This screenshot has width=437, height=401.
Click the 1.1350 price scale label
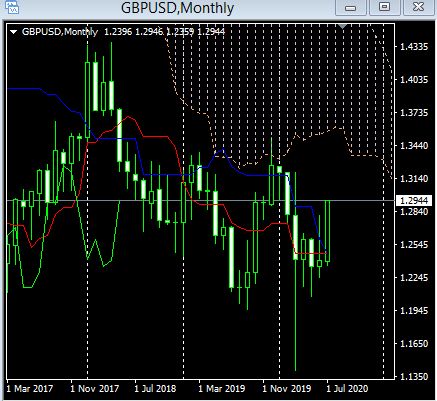tap(414, 376)
